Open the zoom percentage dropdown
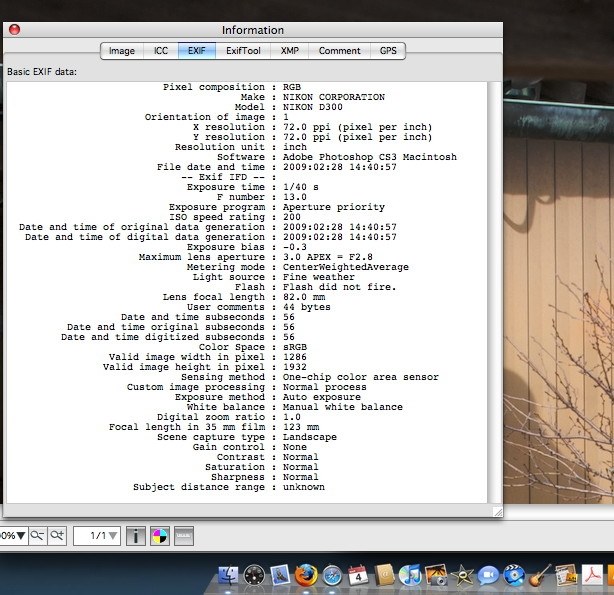 point(13,535)
